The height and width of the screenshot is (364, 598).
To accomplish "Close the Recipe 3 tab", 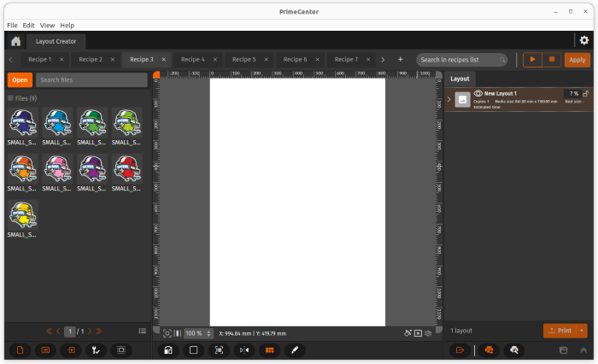I will (x=164, y=60).
